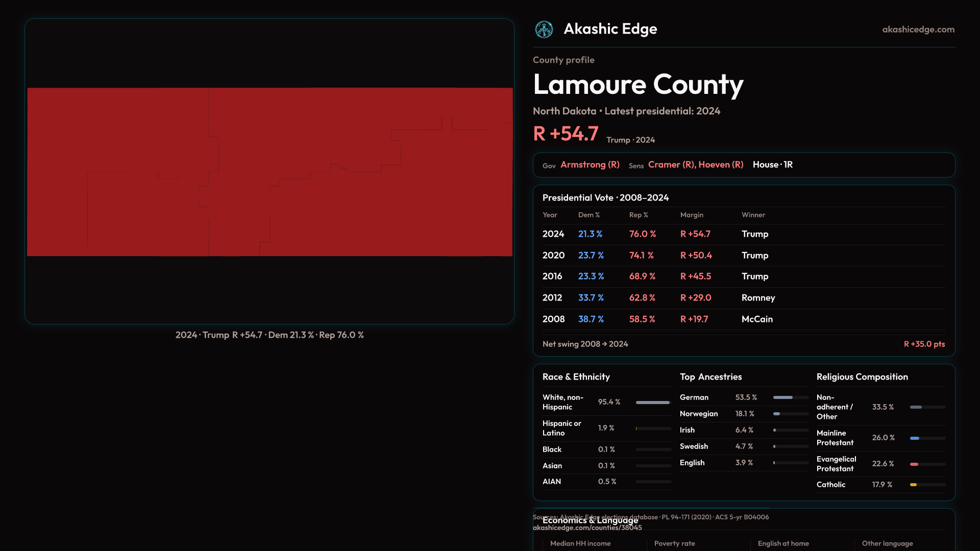Click the Margin column header
This screenshot has height=551, width=980.
click(692, 215)
